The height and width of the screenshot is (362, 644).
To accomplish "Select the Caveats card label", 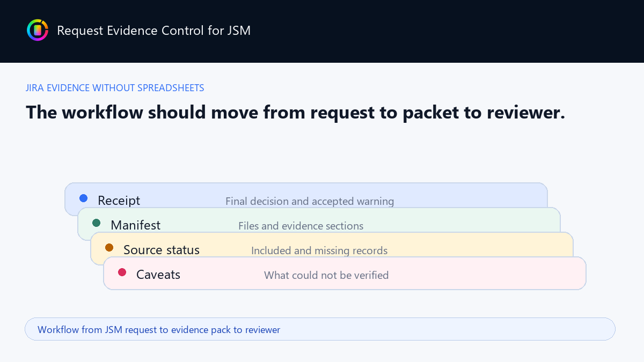I will [158, 275].
